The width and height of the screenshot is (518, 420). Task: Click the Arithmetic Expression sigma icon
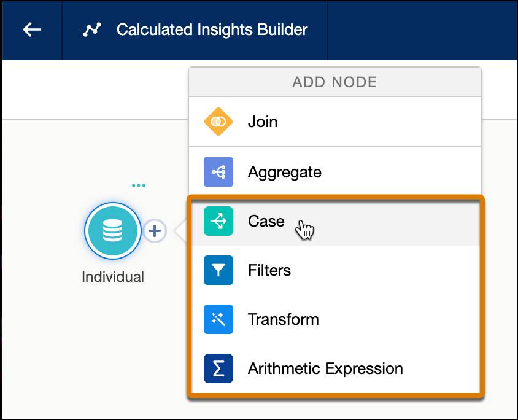coord(218,368)
